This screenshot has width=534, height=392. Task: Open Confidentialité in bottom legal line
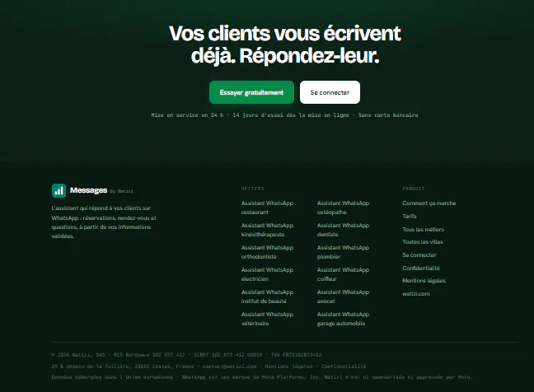344,366
